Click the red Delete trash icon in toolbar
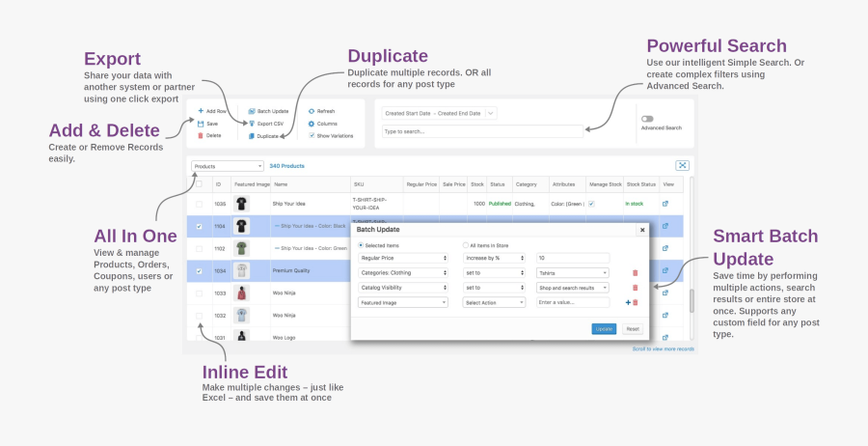This screenshot has height=446, width=868. pyautogui.click(x=201, y=135)
